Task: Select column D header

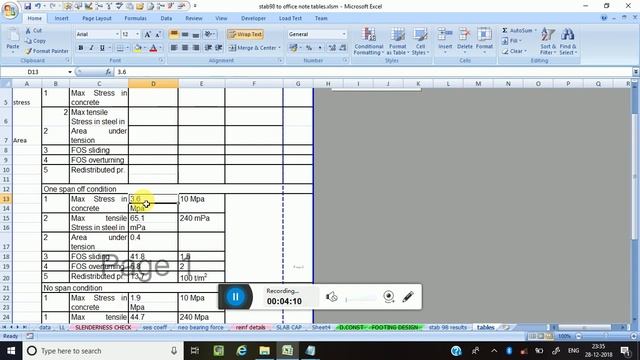Action: [153, 84]
